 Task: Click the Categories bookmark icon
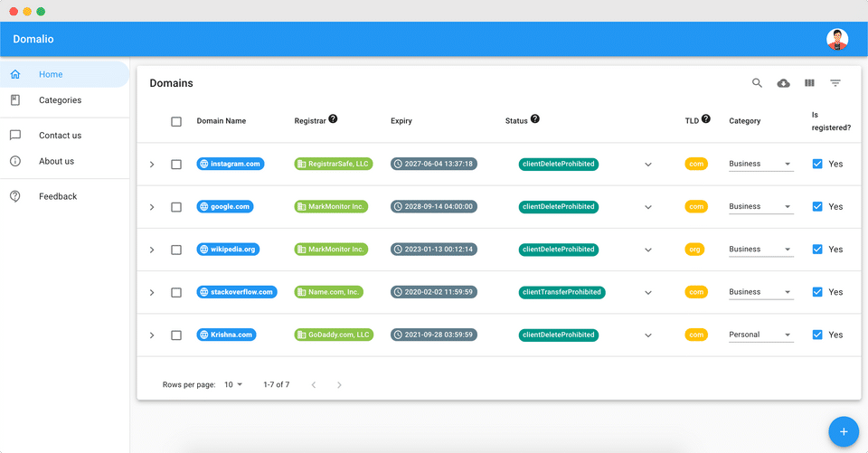coord(15,100)
